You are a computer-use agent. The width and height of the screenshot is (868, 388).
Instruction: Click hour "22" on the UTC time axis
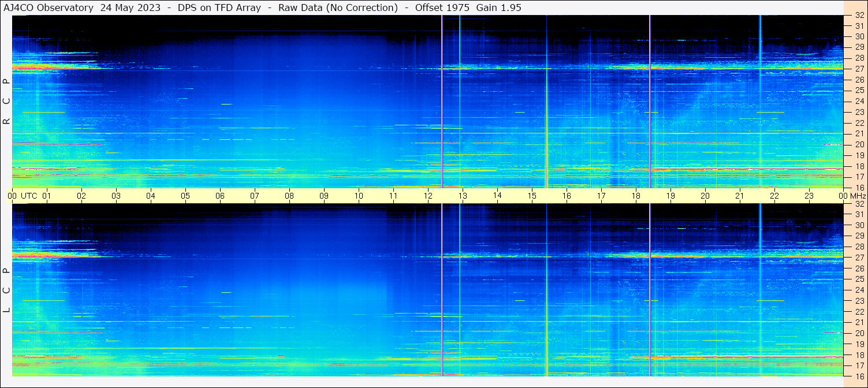click(774, 196)
